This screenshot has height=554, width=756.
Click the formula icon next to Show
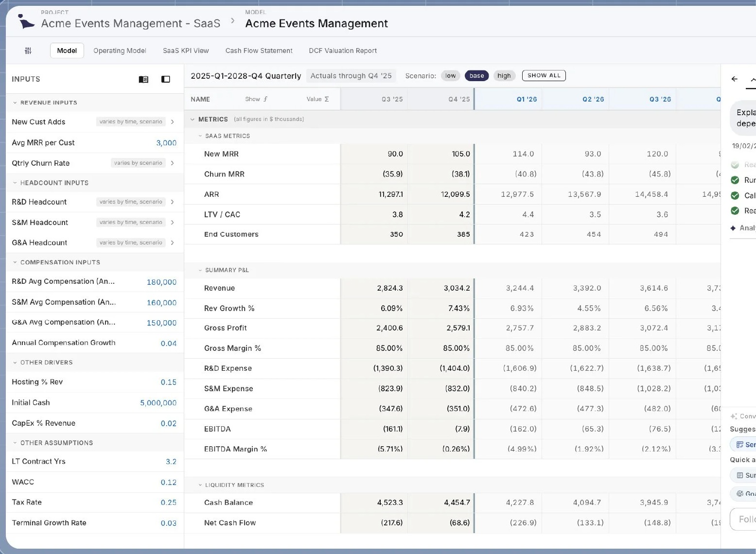click(x=265, y=99)
